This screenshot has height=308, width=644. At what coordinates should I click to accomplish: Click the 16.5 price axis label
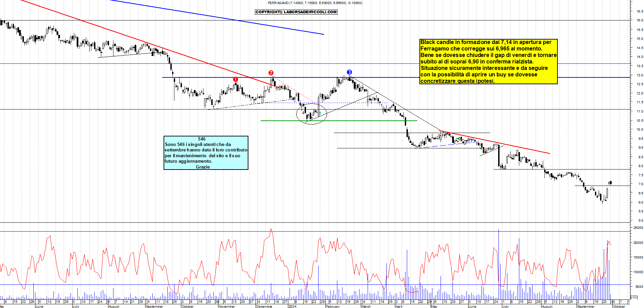pos(640,11)
